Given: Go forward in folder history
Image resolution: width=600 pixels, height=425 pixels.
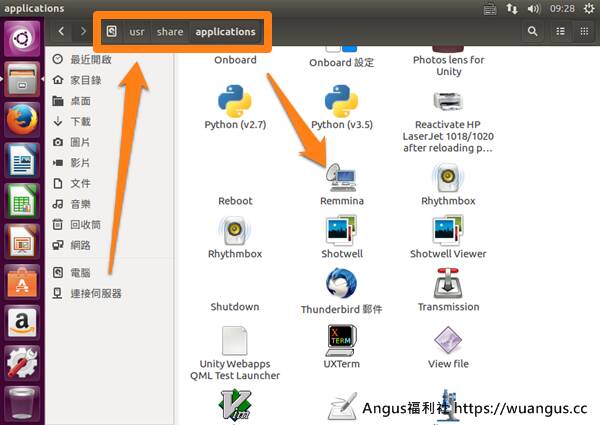Looking at the screenshot, I should pyautogui.click(x=83, y=31).
